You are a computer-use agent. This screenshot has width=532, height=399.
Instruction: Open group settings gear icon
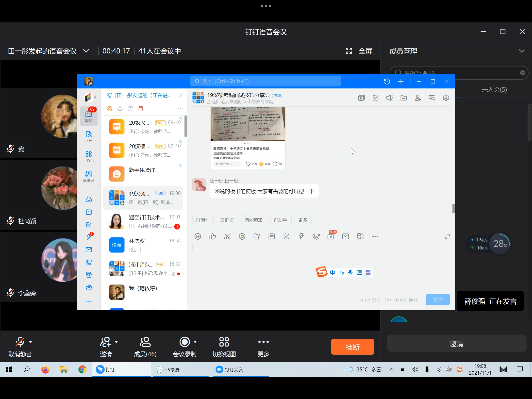[446, 98]
